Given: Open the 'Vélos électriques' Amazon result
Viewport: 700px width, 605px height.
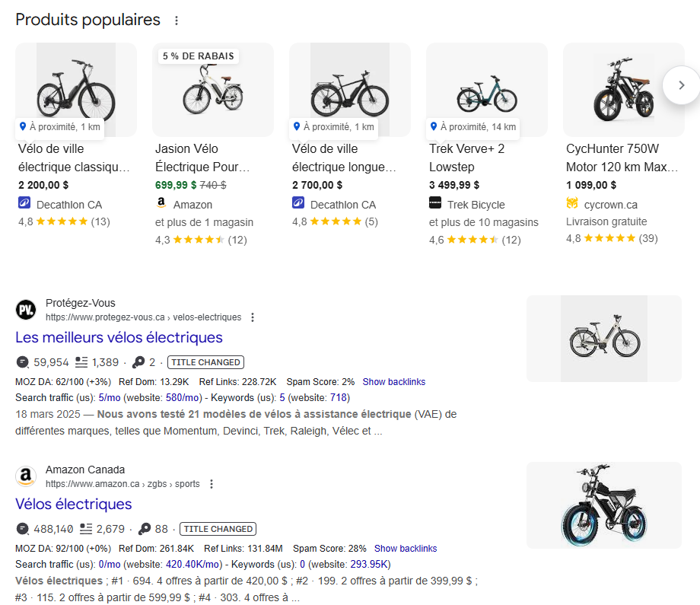Looking at the screenshot, I should (x=73, y=504).
